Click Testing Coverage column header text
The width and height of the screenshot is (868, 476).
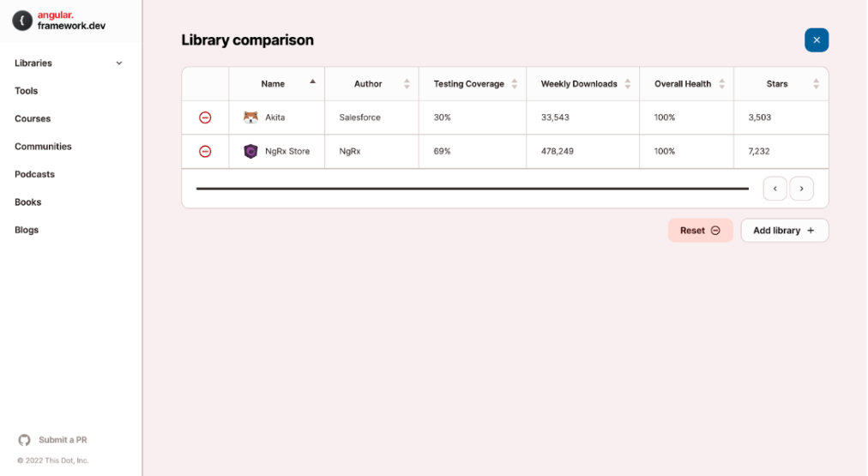[x=469, y=84]
